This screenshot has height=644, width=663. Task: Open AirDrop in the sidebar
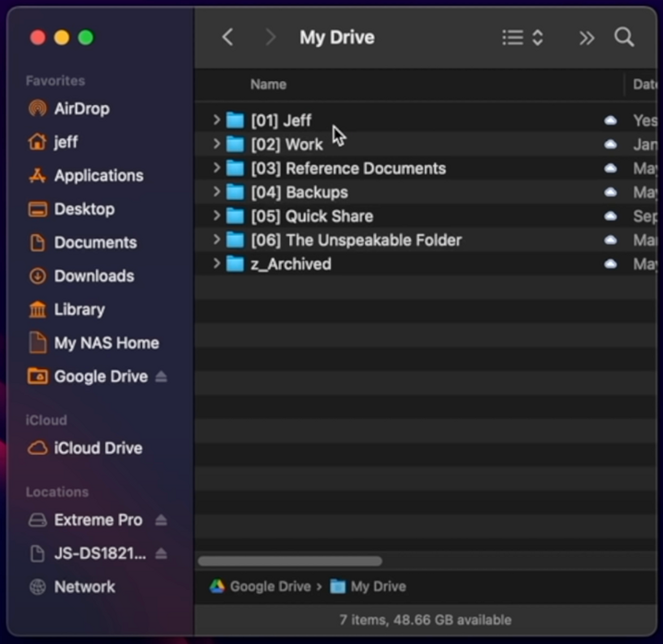click(x=82, y=109)
